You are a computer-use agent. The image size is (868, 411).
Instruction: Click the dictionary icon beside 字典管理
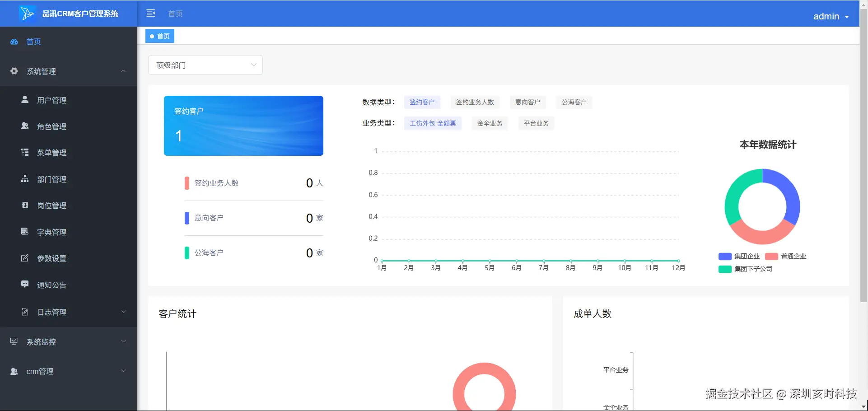25,232
